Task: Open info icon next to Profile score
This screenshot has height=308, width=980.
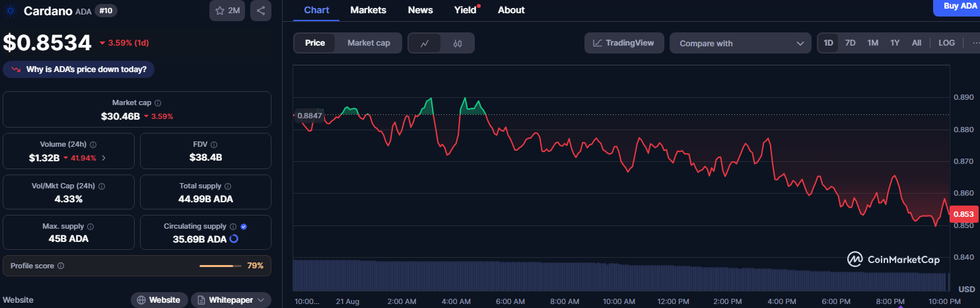Action: pyautogui.click(x=61, y=266)
